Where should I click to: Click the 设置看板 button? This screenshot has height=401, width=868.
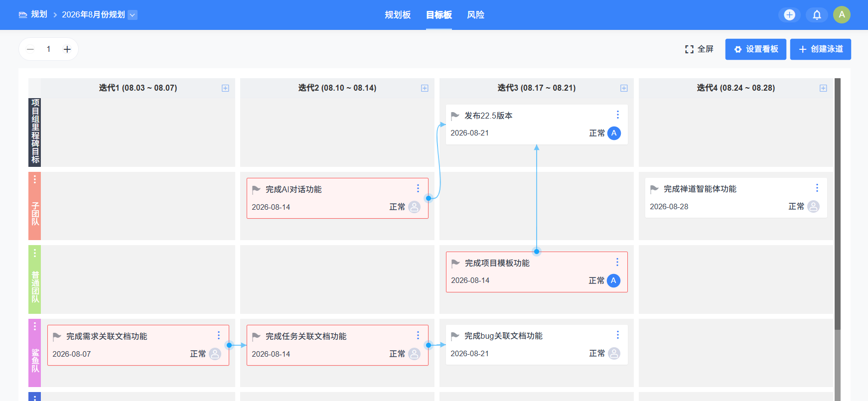point(755,49)
